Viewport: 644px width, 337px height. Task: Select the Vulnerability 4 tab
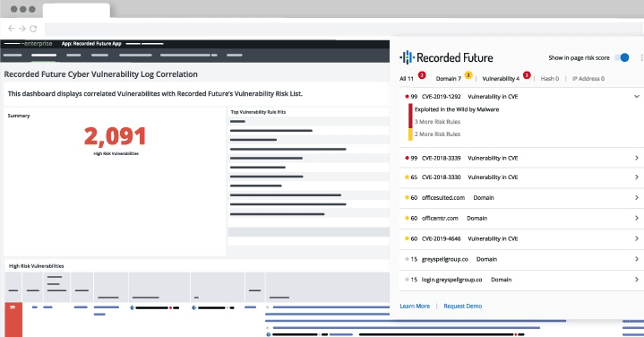click(x=501, y=79)
